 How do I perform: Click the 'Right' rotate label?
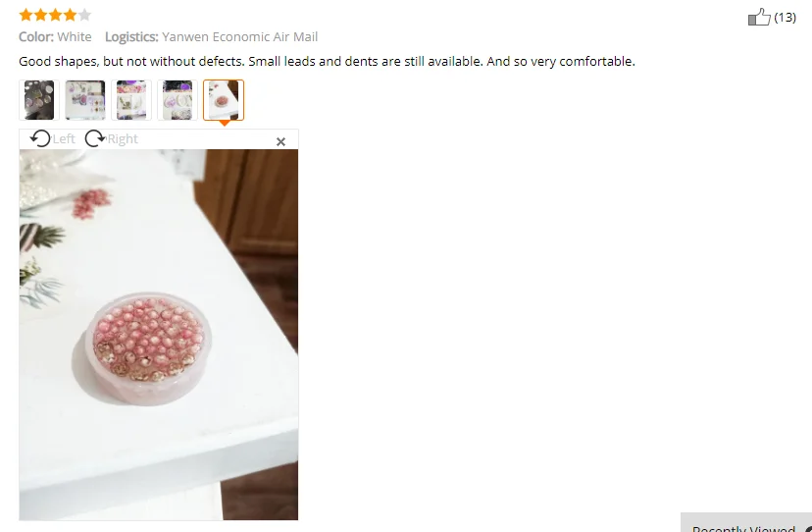(123, 139)
